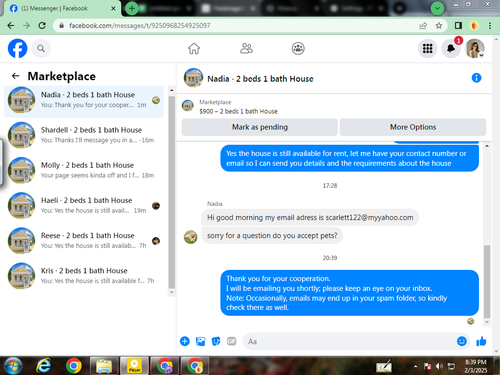Viewport: 500px width, 375px height.
Task: Open the emoji picker smiley icon
Action: pos(462,341)
